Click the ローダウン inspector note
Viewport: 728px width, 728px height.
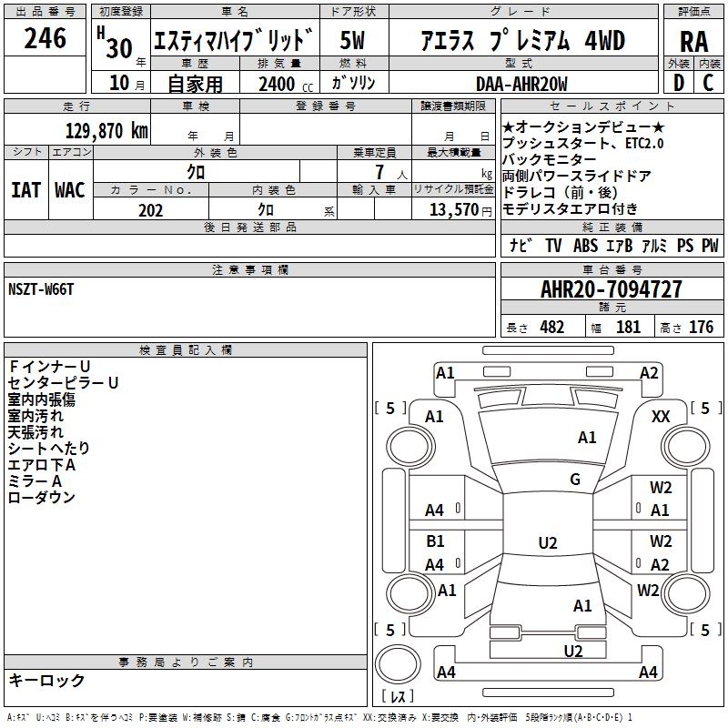pos(41,498)
